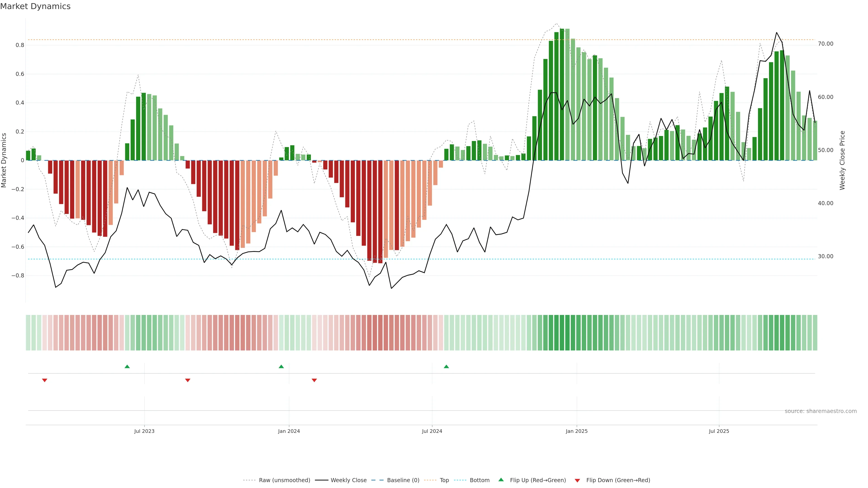The image size is (868, 488).
Task: Toggle the Baseline (0) legend entry
Action: (x=403, y=480)
